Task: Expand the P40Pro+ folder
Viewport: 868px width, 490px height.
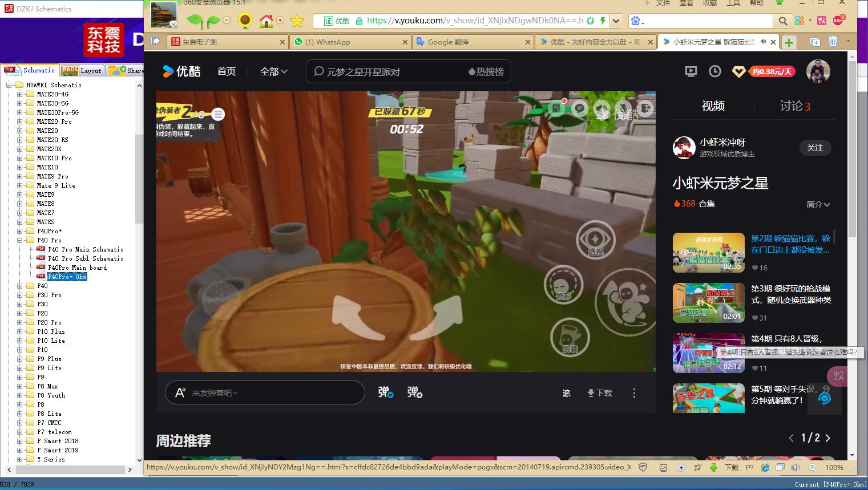Action: (x=20, y=231)
